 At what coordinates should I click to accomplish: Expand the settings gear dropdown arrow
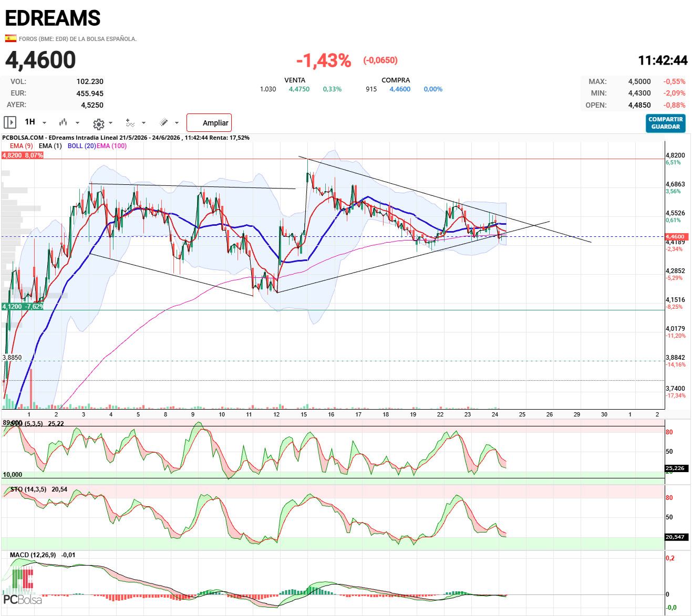110,123
